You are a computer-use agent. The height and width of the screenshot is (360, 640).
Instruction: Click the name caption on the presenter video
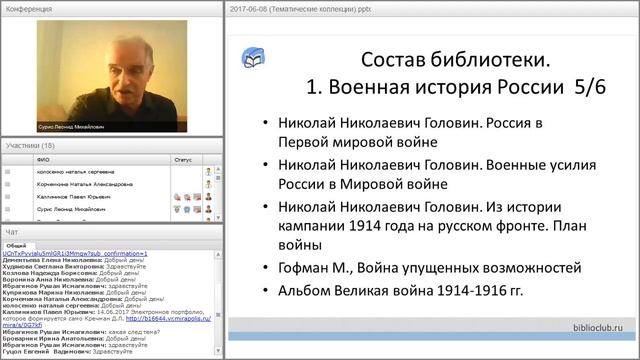coord(71,127)
